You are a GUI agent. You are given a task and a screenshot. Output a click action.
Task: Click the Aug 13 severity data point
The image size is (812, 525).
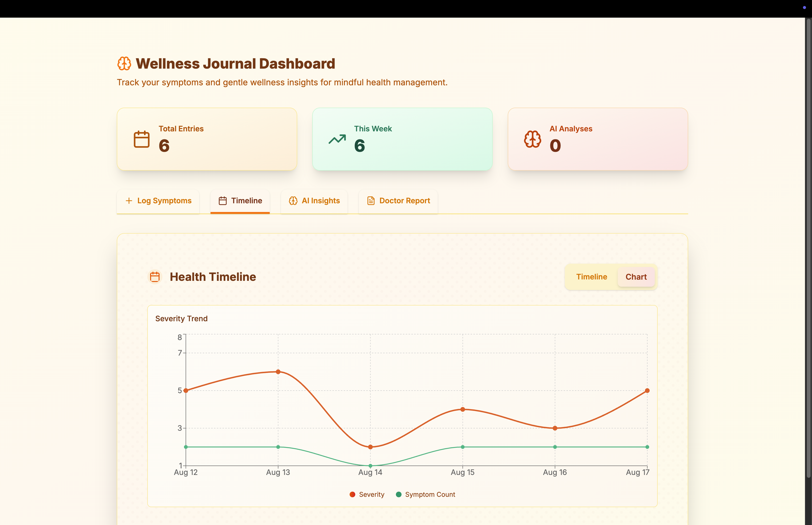pyautogui.click(x=278, y=372)
